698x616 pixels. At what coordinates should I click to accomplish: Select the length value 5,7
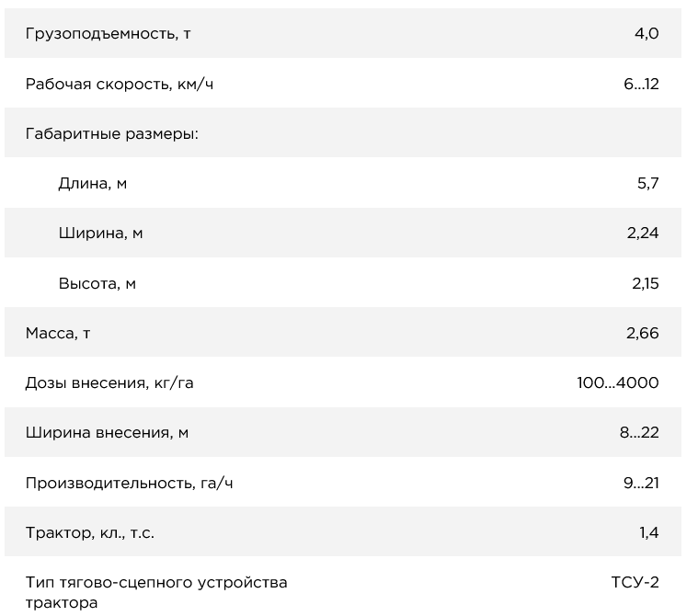pyautogui.click(x=647, y=184)
